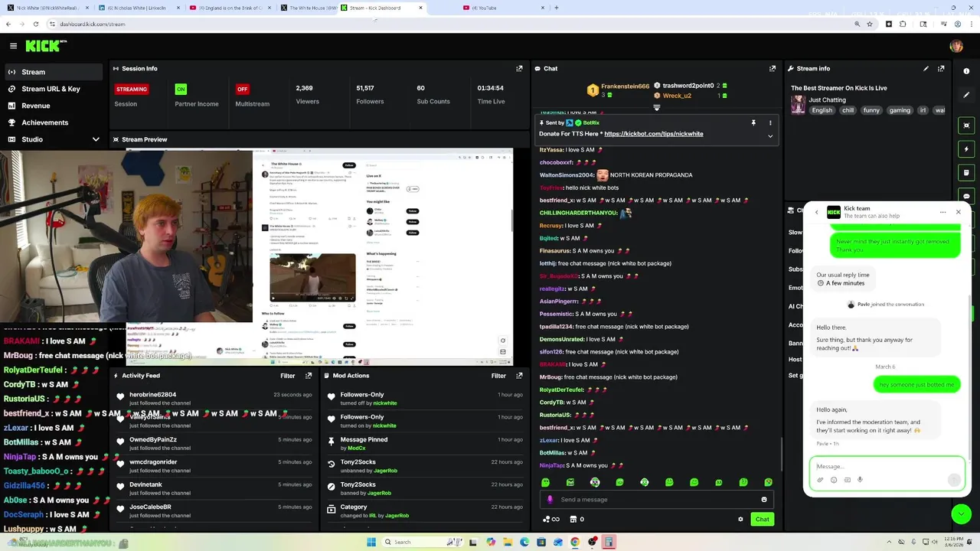Reload the dashboard page
The height and width of the screenshot is (551, 980).
(x=35, y=24)
